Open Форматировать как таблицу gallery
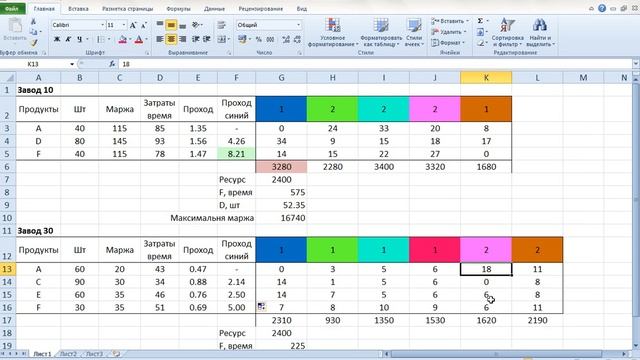 [x=380, y=33]
